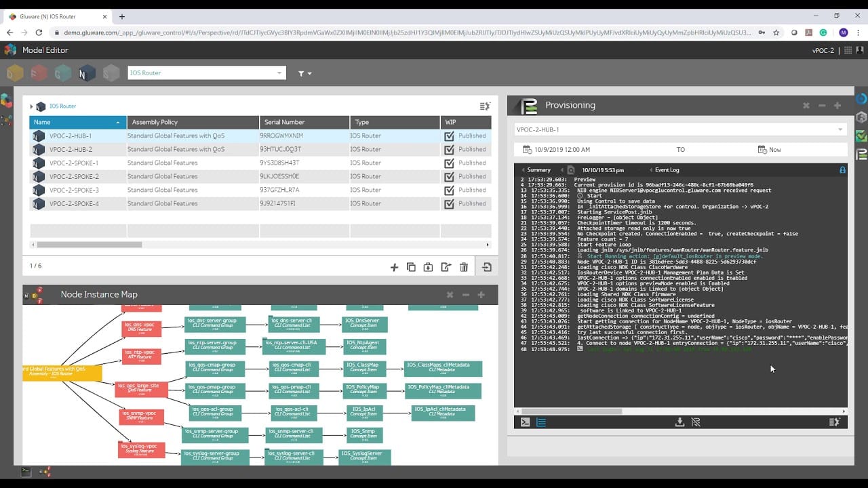Reload the browser page
Image resolution: width=868 pixels, height=488 pixels.
coord(39,32)
